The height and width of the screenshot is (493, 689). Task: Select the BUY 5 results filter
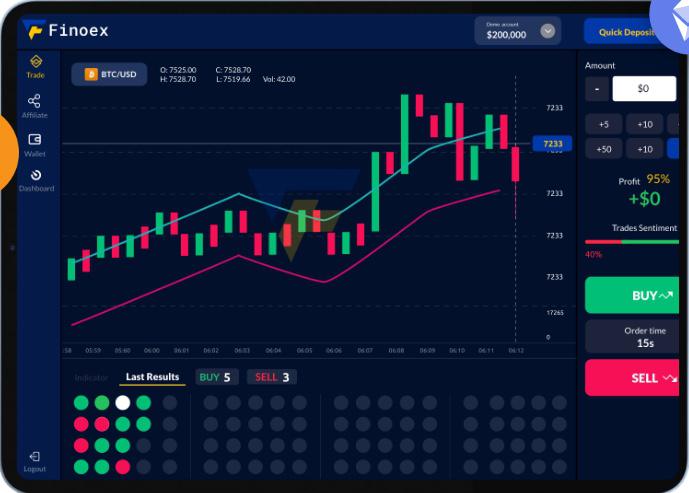[215, 377]
